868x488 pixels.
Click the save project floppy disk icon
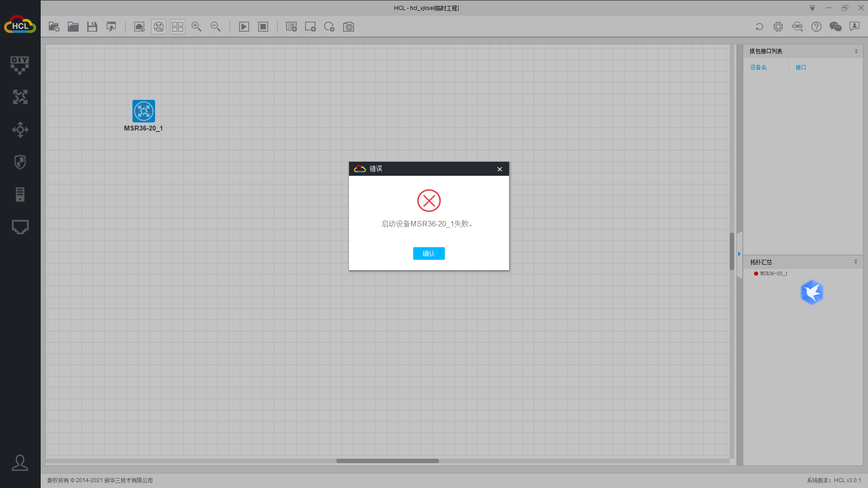(92, 27)
